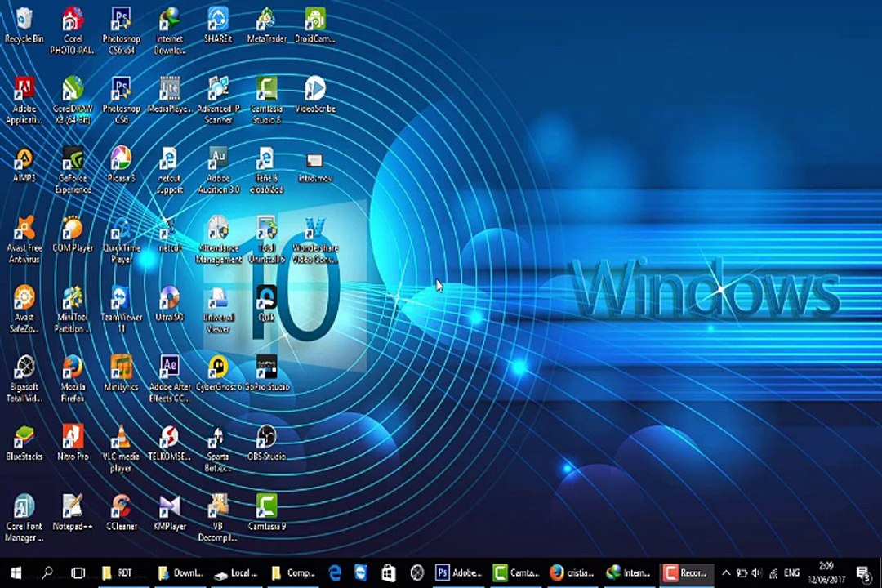Click Mozilla Firefox desktop shortcut
The height and width of the screenshot is (588, 882).
73,379
